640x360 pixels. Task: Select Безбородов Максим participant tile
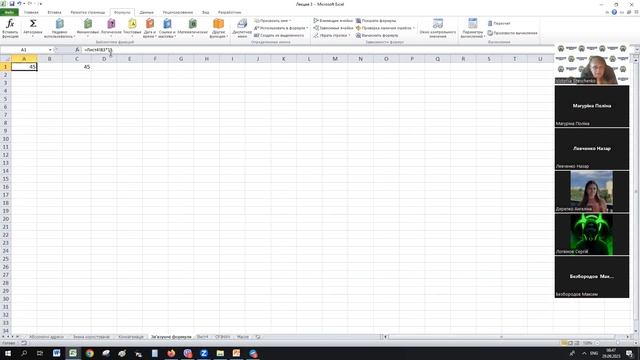[592, 277]
